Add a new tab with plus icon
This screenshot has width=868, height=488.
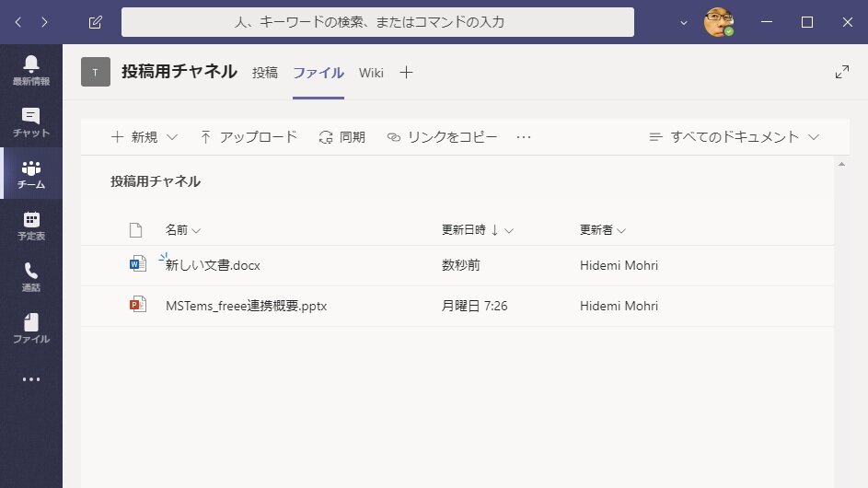[406, 73]
